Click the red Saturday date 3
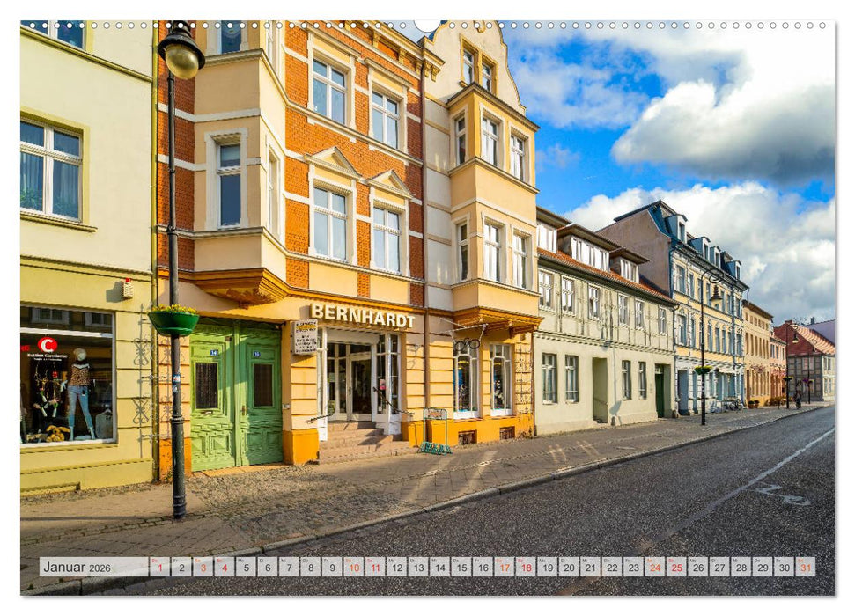The image size is (855, 616). (202, 568)
